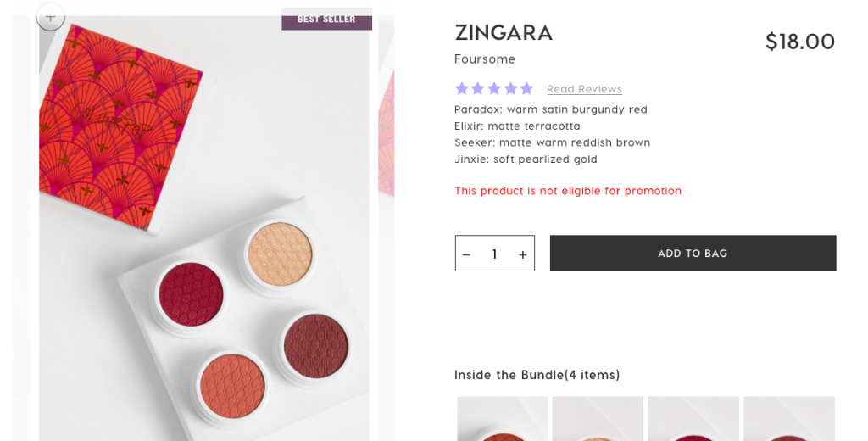This screenshot has width=868, height=441.
Task: Increase quantity with the plus icon
Action: tap(522, 254)
